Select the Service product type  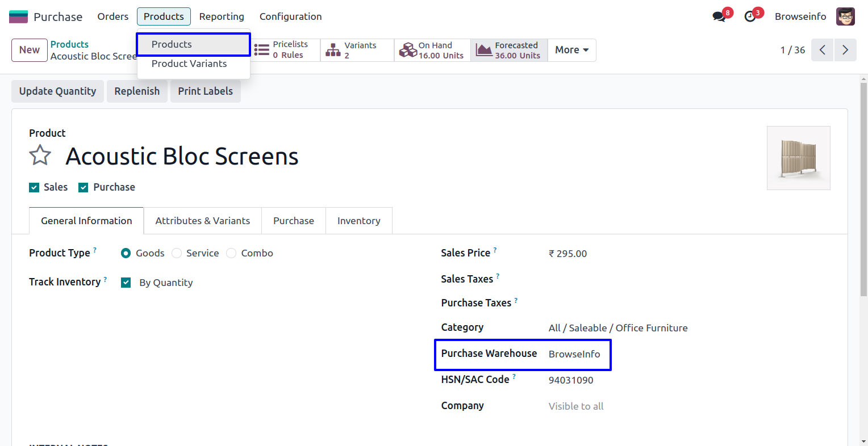(x=177, y=253)
